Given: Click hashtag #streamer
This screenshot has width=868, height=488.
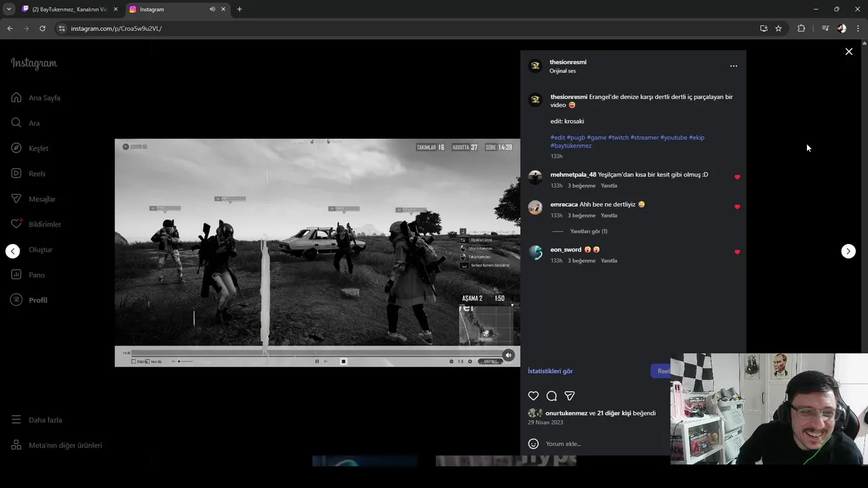Looking at the screenshot, I should point(644,138).
